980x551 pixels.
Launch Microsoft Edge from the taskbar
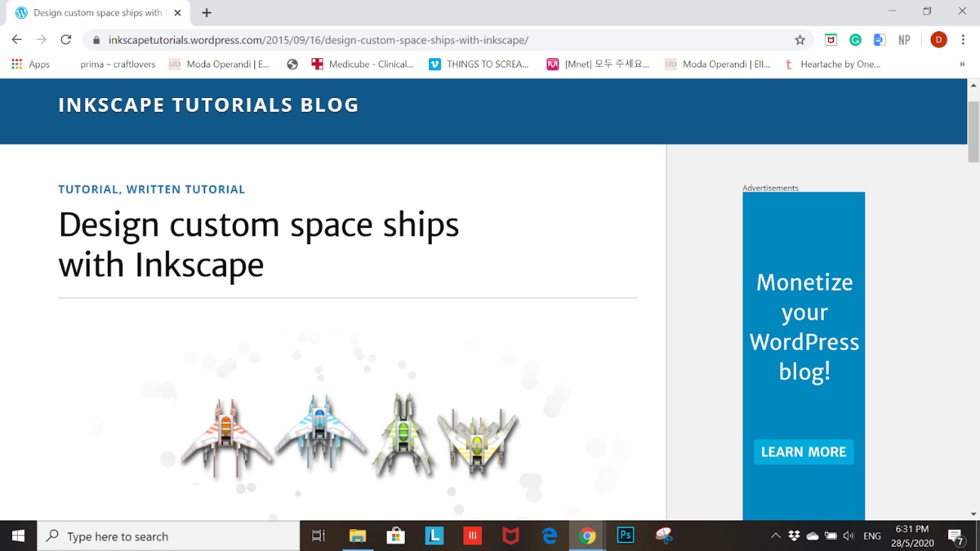pyautogui.click(x=549, y=535)
